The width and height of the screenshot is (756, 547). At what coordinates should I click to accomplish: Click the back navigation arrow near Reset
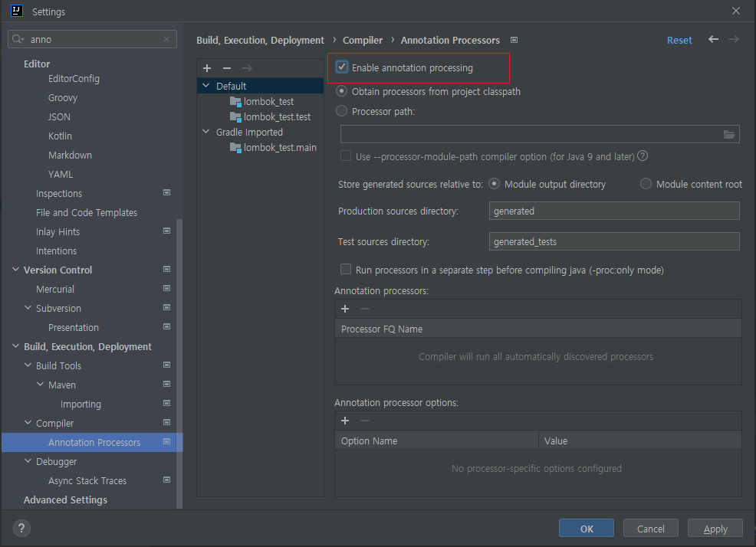click(712, 39)
